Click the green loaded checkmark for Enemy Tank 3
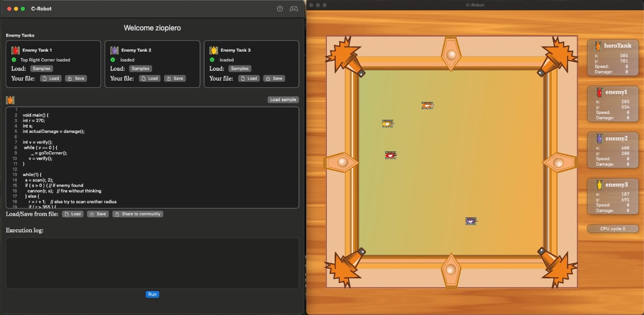This screenshot has width=644, height=315. [x=212, y=60]
